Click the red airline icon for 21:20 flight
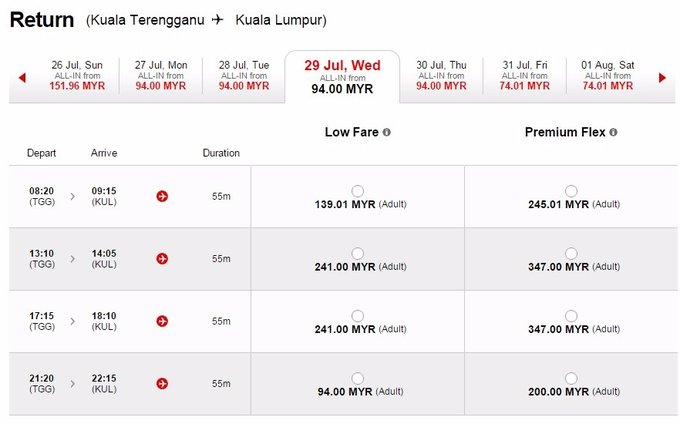Screen dimensions: 680x424 pyautogui.click(x=162, y=383)
